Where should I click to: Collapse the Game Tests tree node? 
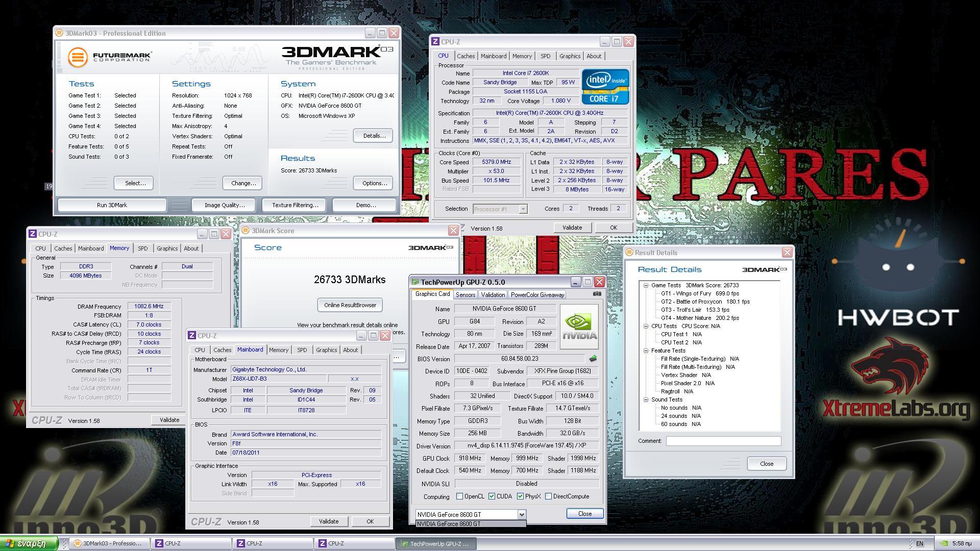click(646, 286)
